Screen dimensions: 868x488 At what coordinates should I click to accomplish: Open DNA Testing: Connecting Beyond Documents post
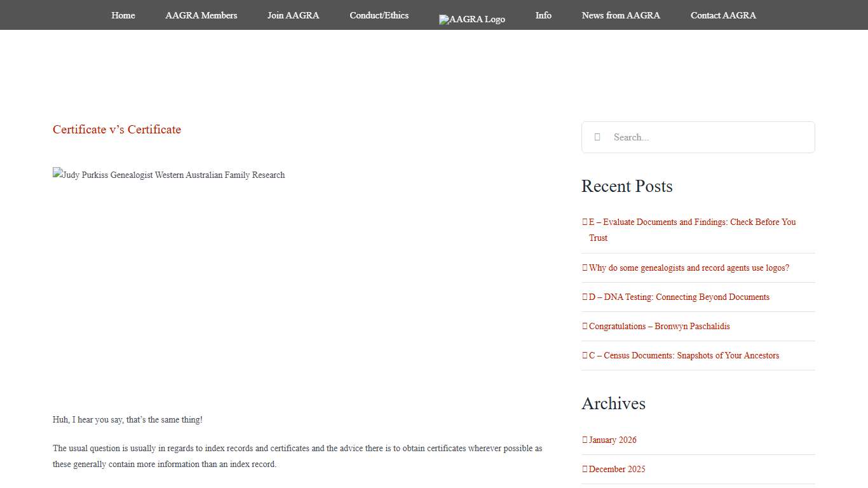(x=679, y=297)
